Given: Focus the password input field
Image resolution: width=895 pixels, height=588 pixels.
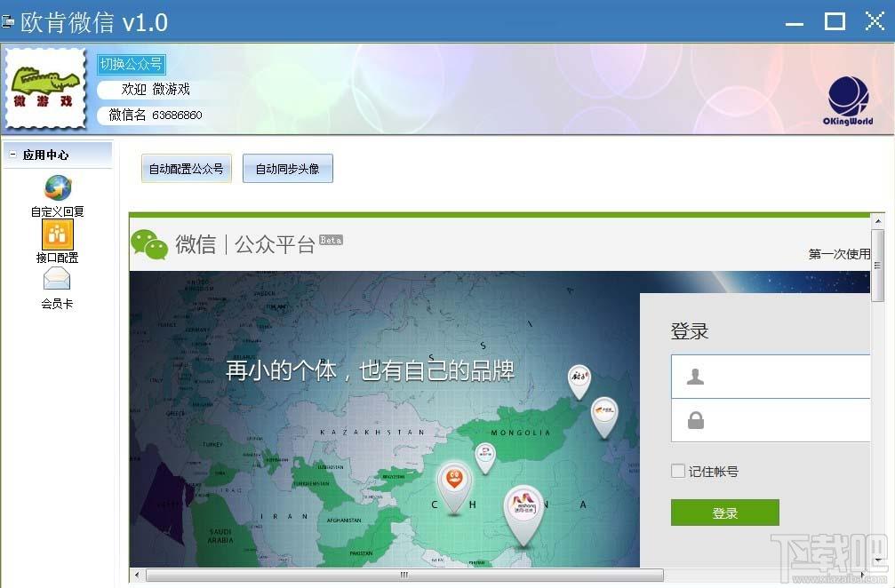Looking at the screenshot, I should [771, 421].
